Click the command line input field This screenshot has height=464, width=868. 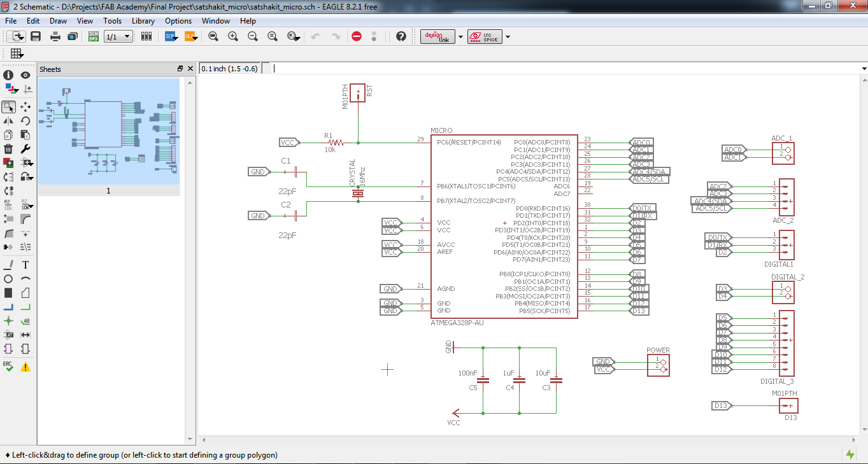(x=566, y=69)
